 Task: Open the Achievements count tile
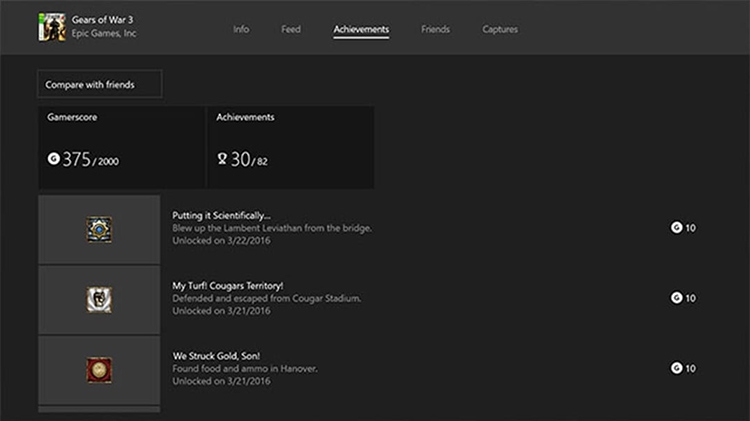(291, 147)
